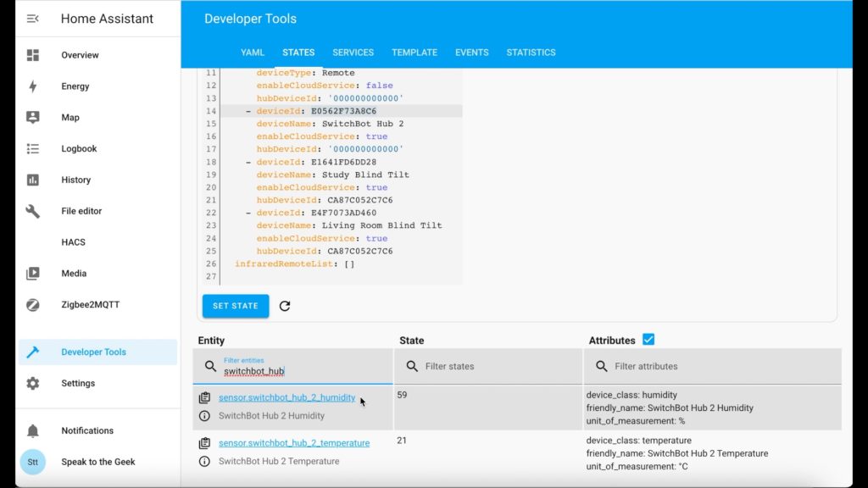The image size is (868, 488).
Task: Click the unit_of_measurement °C attribute
Action: tap(637, 467)
